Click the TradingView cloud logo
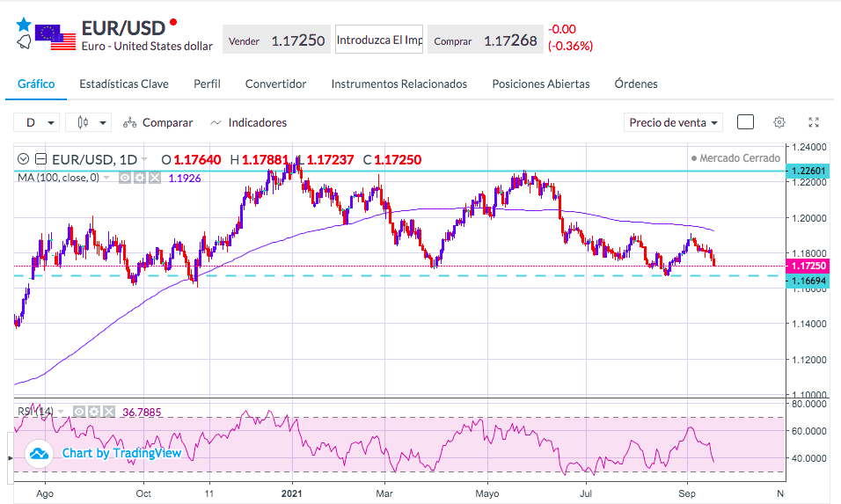Viewport: 841px width, 504px height. [x=40, y=454]
